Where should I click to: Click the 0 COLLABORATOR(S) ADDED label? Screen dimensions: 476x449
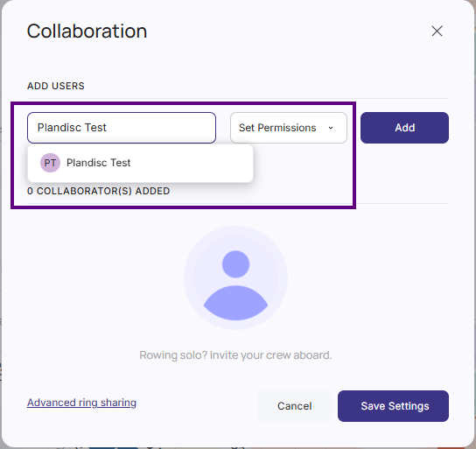click(x=98, y=191)
